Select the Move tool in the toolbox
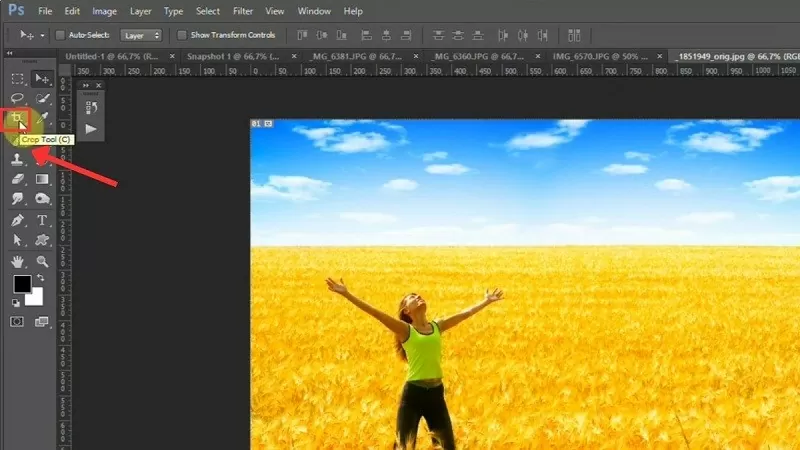The height and width of the screenshot is (450, 800). tap(42, 79)
